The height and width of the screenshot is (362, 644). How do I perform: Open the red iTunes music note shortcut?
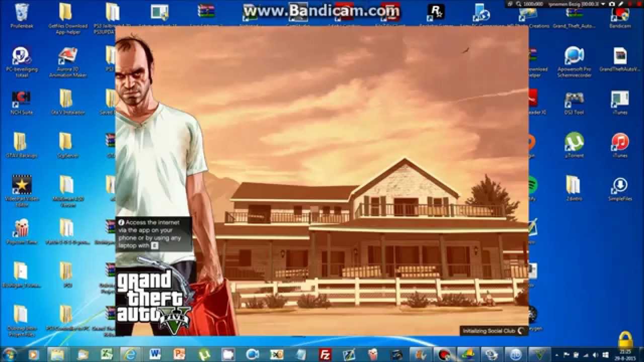620,145
